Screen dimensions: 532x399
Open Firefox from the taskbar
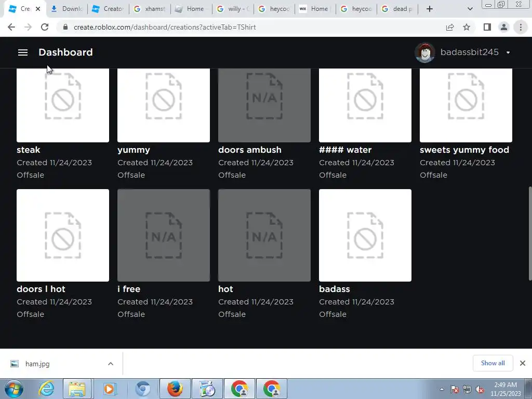(x=175, y=389)
